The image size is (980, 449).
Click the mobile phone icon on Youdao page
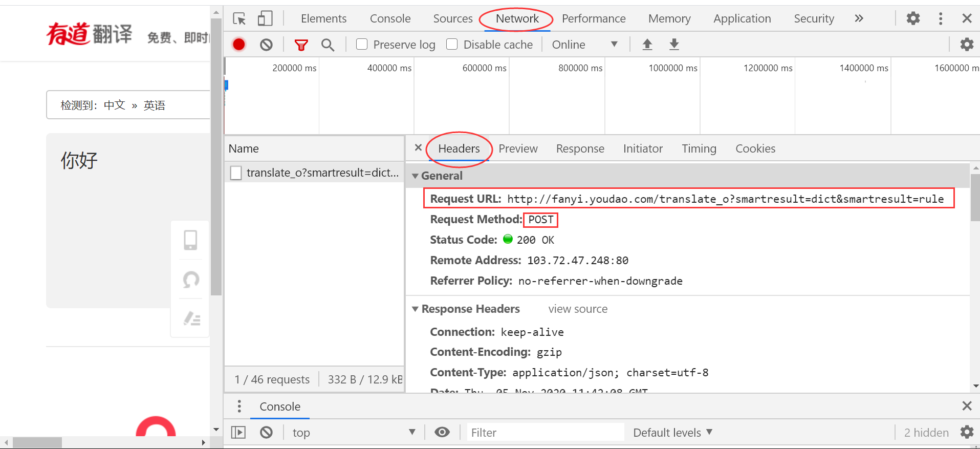(x=190, y=240)
